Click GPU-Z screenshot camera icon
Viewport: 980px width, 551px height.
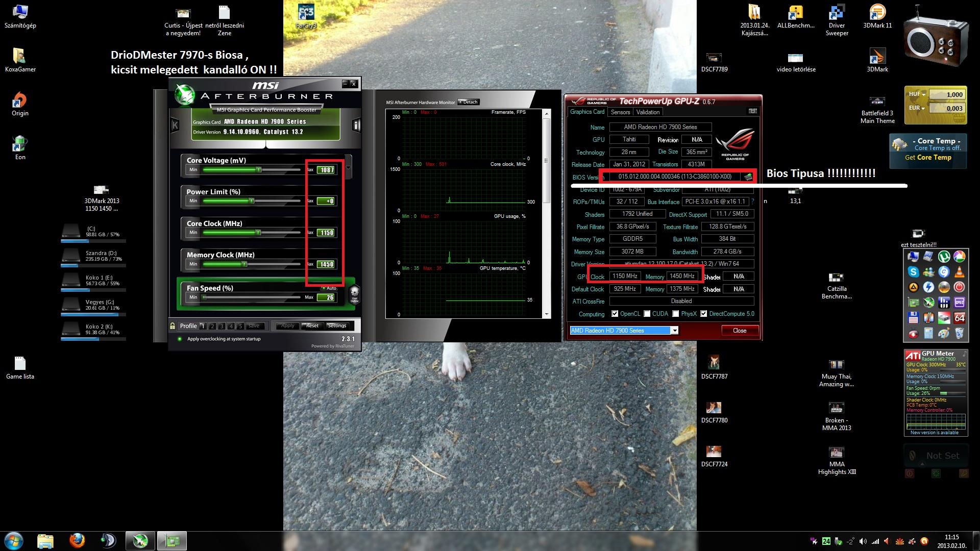[x=752, y=111]
